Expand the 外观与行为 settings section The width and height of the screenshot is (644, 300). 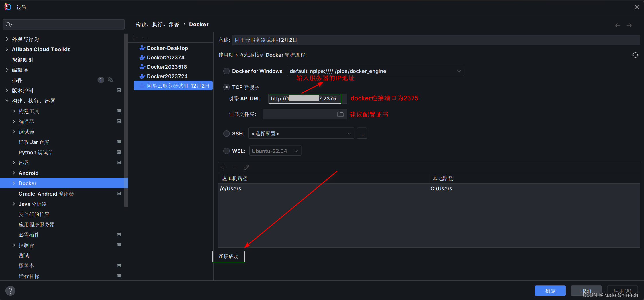[7, 39]
